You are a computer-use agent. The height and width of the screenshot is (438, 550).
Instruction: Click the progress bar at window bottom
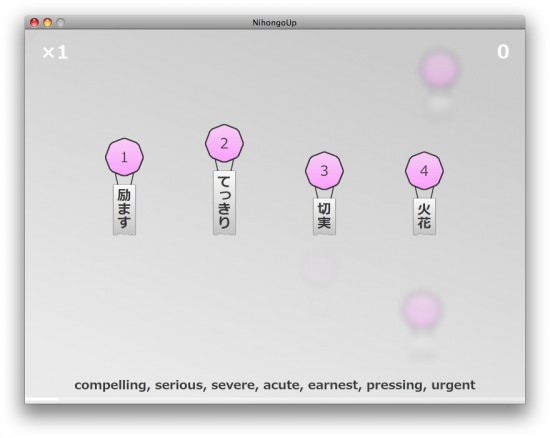coord(275,399)
